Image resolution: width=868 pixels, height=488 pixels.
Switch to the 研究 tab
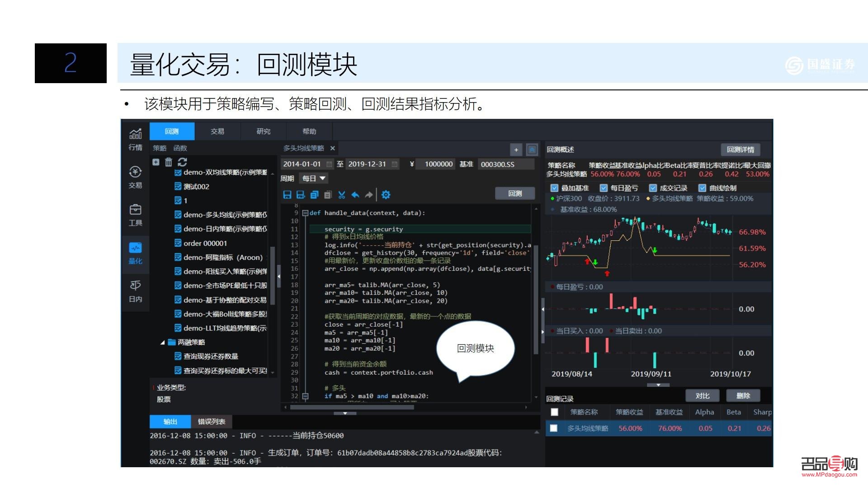(x=263, y=131)
